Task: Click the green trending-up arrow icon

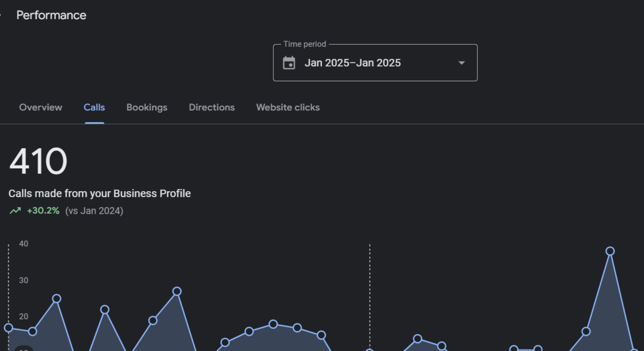Action: [x=15, y=211]
